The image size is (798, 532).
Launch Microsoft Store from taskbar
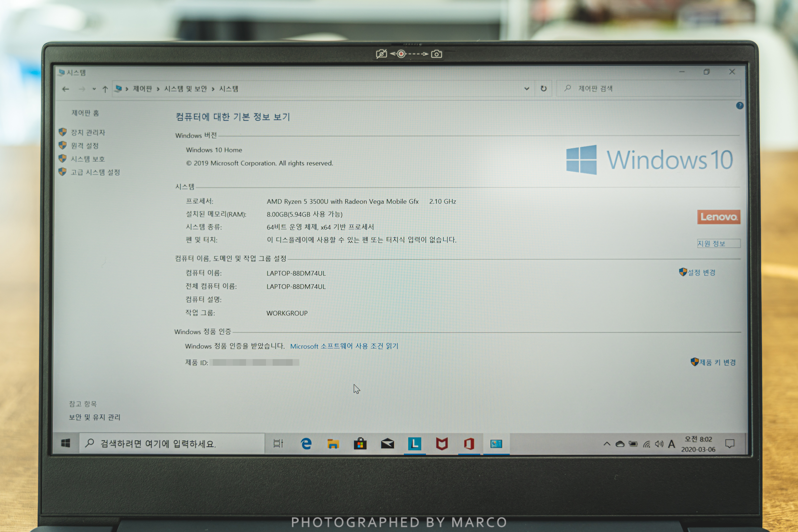click(360, 443)
